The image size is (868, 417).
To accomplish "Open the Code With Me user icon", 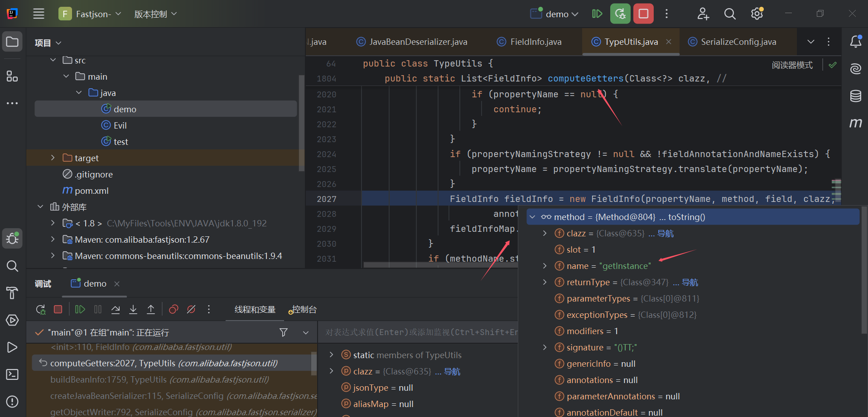I will (703, 14).
